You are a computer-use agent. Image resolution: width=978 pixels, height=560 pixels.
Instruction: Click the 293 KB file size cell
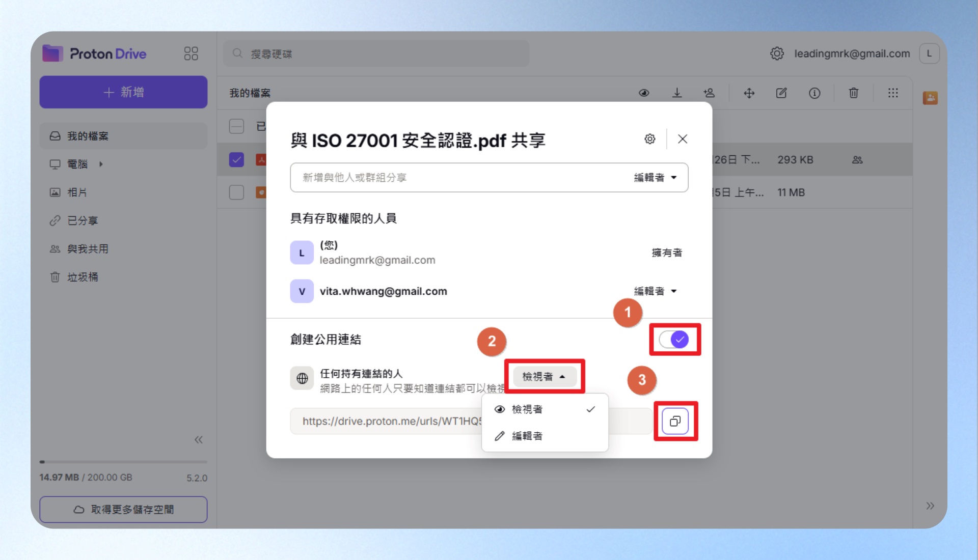(795, 160)
